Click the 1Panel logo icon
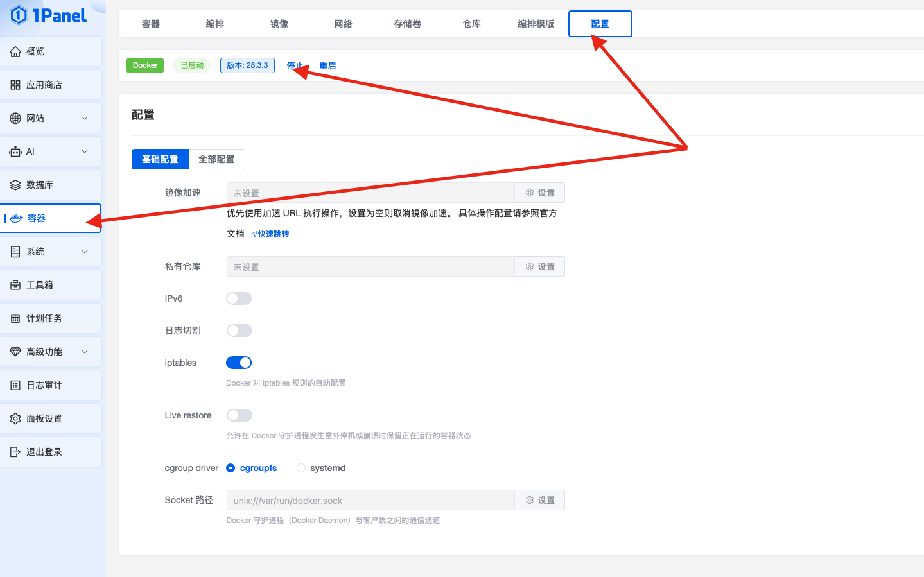The height and width of the screenshot is (577, 924). [19, 15]
